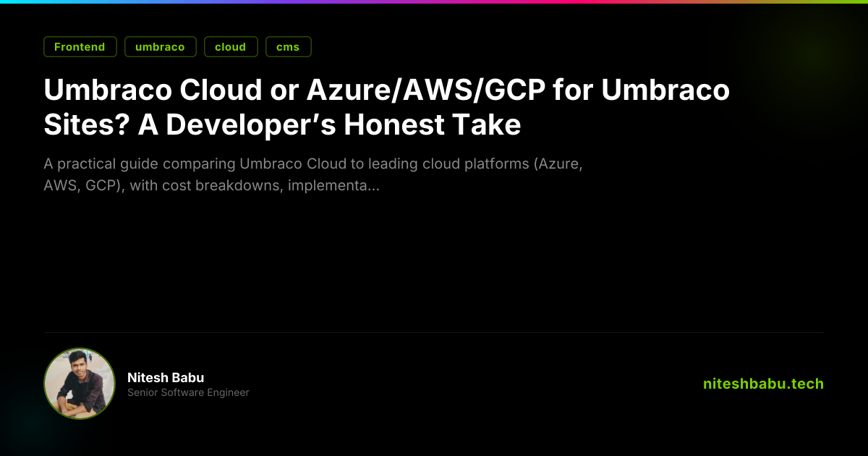Click "for Umbraco" ending the headline's first line
The image size is (868, 456).
(x=665, y=91)
